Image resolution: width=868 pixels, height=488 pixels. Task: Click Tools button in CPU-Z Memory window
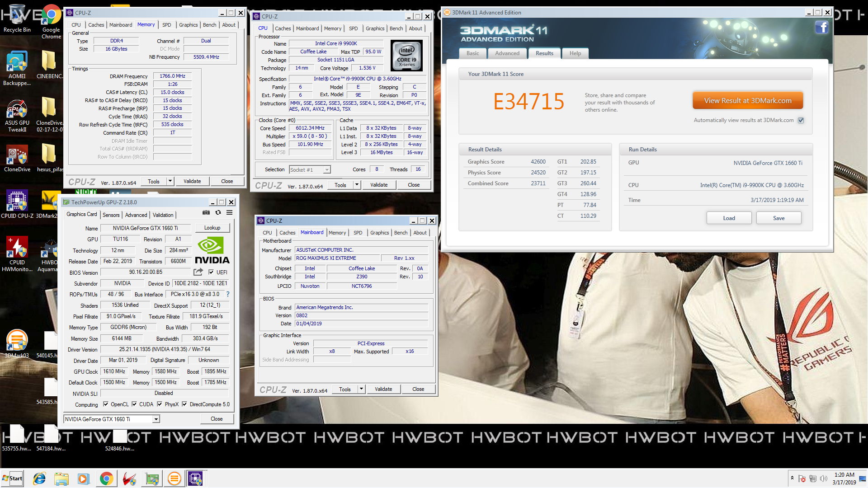[154, 181]
